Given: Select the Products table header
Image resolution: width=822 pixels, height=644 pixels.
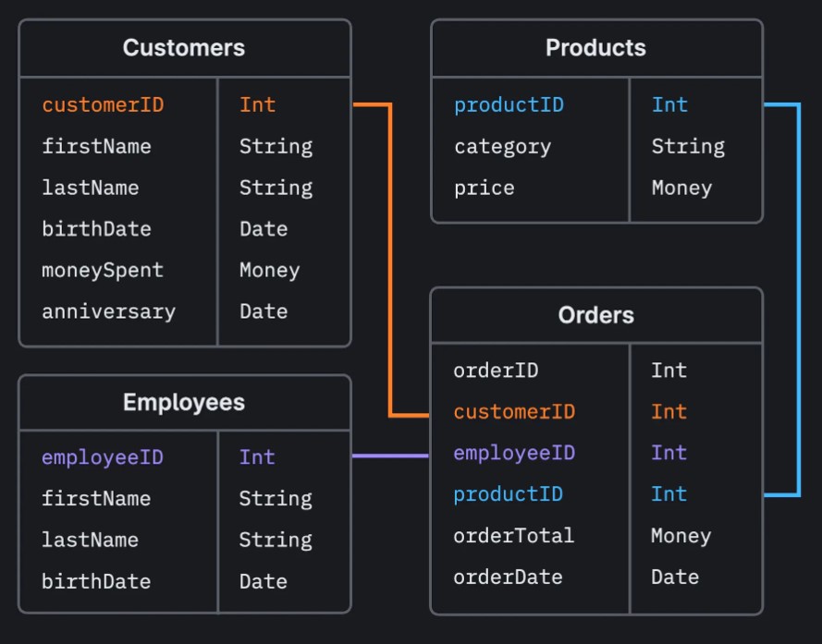Looking at the screenshot, I should coord(595,48).
